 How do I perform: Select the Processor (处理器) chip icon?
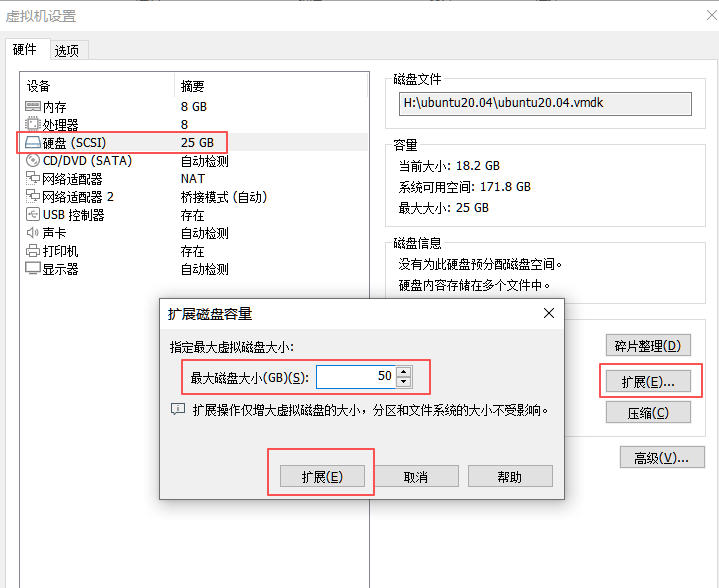[x=32, y=124]
